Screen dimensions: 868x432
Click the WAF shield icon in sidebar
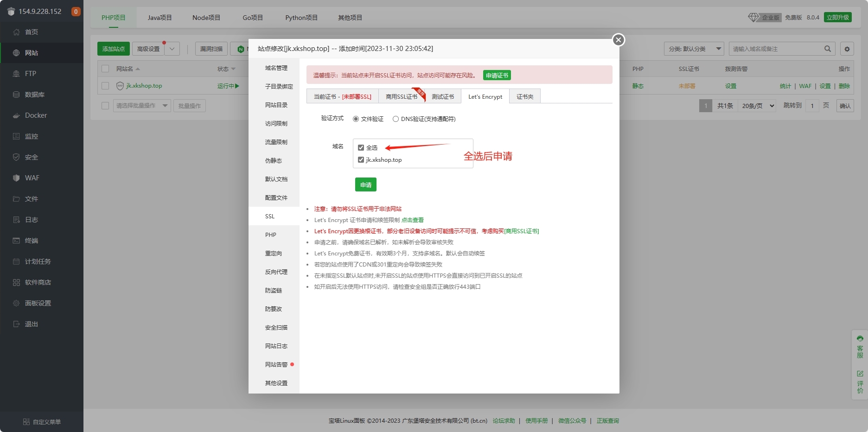tap(17, 178)
